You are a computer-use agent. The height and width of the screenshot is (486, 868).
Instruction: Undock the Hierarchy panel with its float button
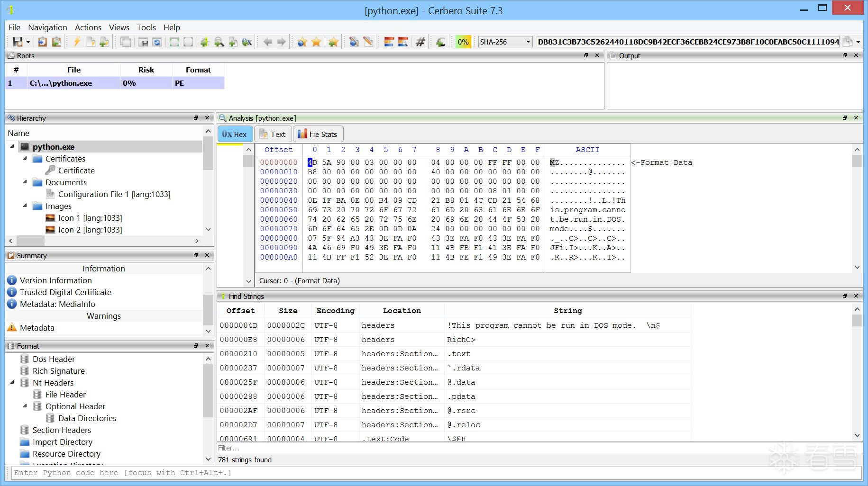pyautogui.click(x=196, y=118)
